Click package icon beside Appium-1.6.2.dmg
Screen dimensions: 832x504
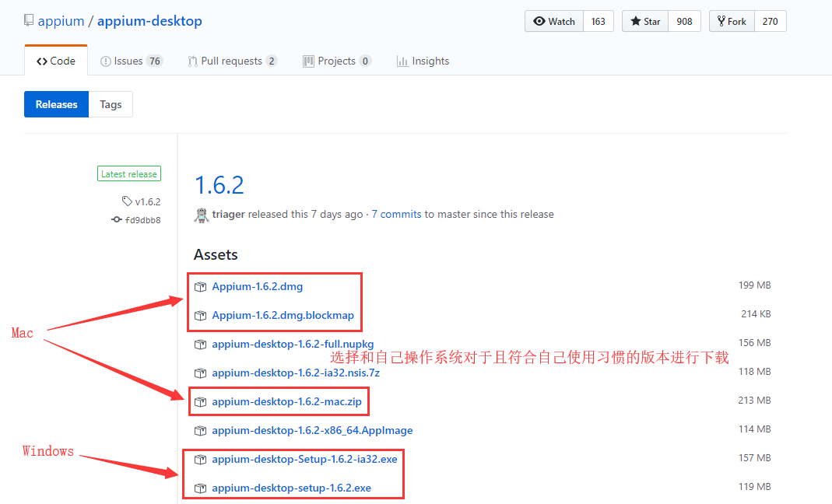pyautogui.click(x=200, y=287)
